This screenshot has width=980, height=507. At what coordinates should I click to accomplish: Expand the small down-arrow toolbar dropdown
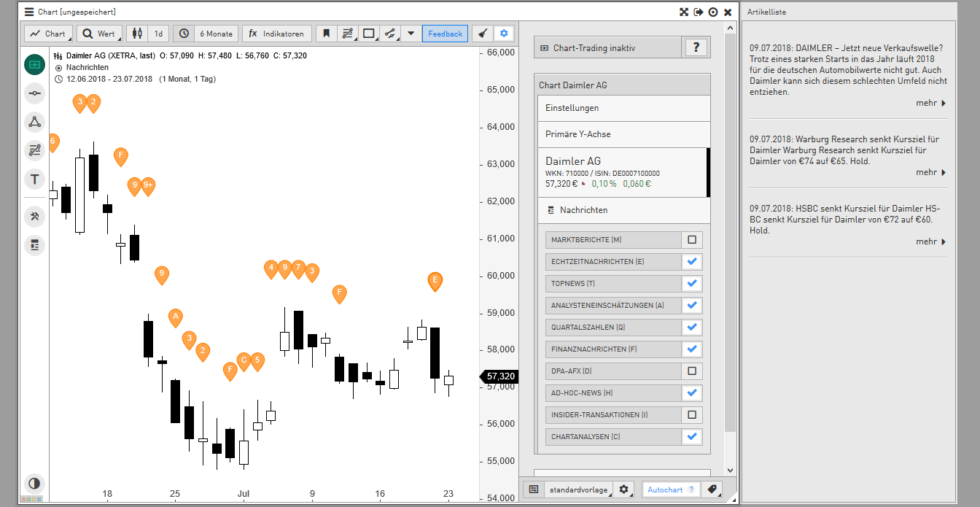(x=411, y=34)
